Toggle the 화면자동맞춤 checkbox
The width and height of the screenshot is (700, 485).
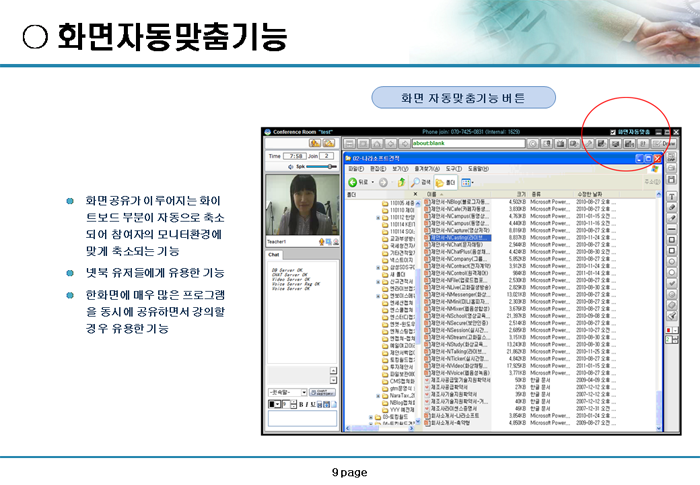click(x=613, y=132)
